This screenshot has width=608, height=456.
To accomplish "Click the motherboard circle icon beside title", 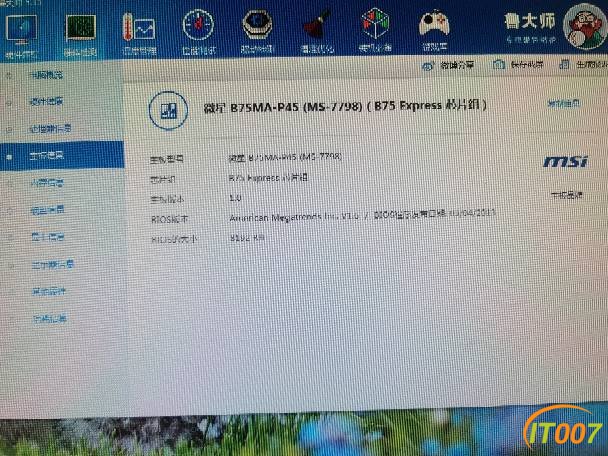I will 168,111.
